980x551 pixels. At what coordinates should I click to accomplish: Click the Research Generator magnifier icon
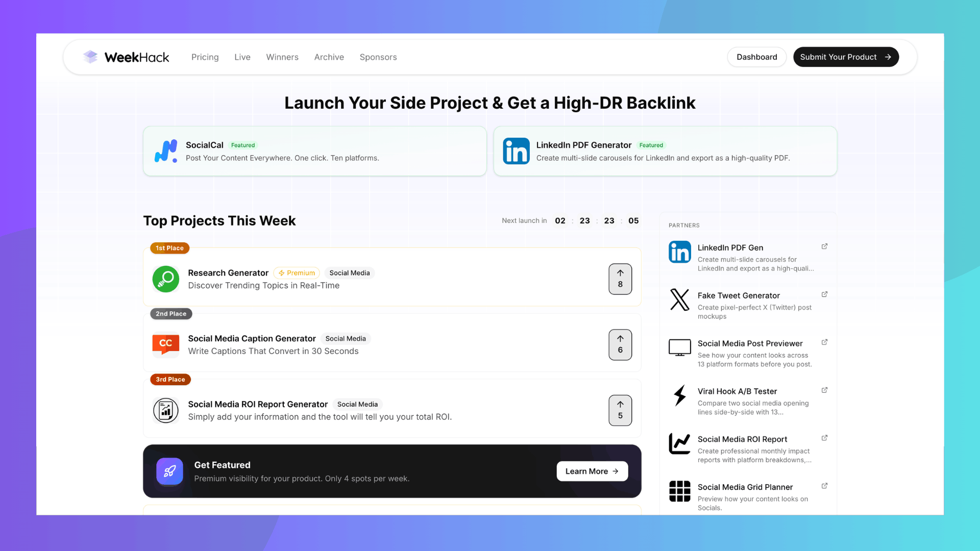[165, 279]
